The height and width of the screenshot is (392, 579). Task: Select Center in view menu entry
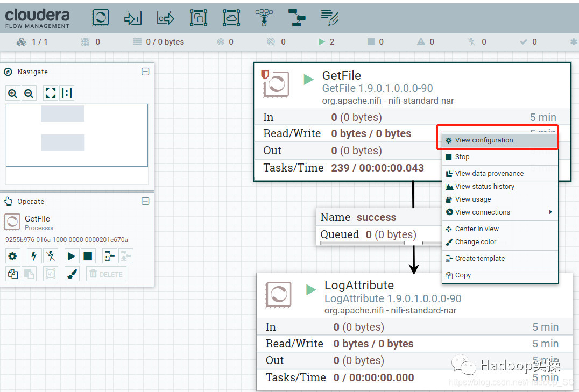point(499,229)
